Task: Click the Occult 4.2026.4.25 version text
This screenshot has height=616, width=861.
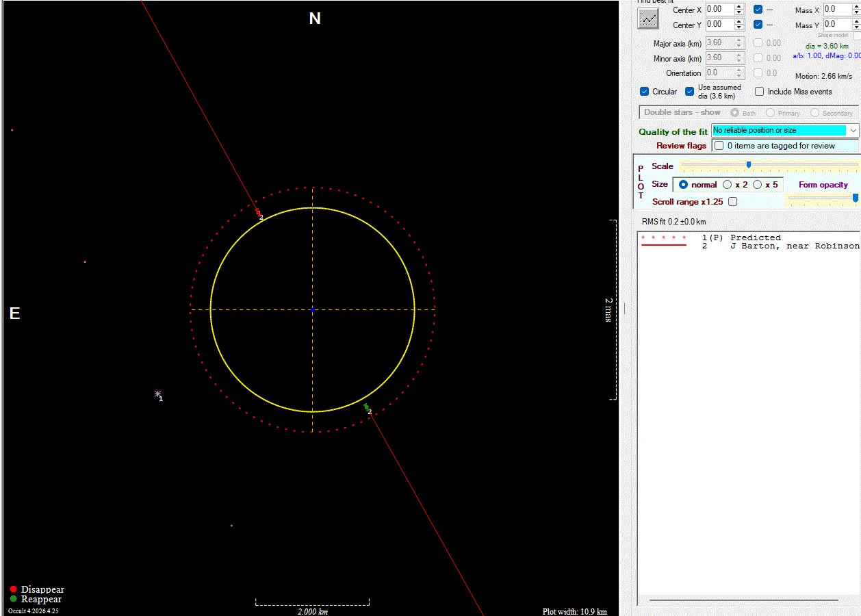Action: 33,611
